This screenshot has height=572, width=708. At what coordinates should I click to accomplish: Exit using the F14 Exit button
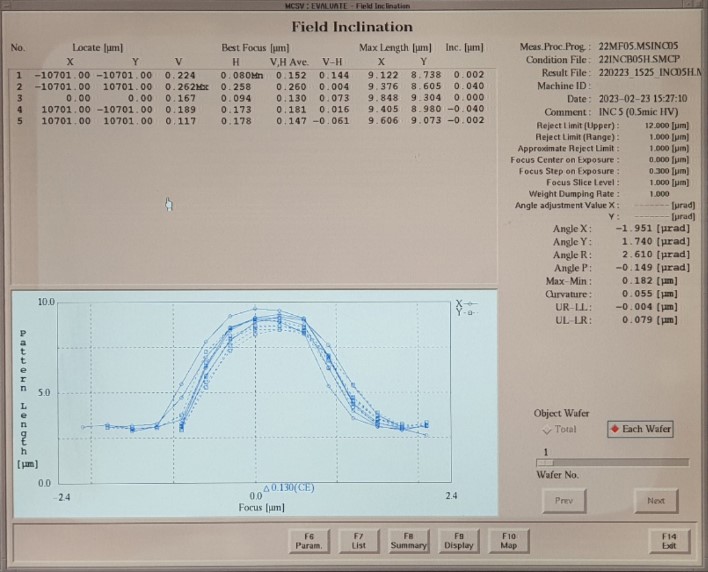pos(668,540)
